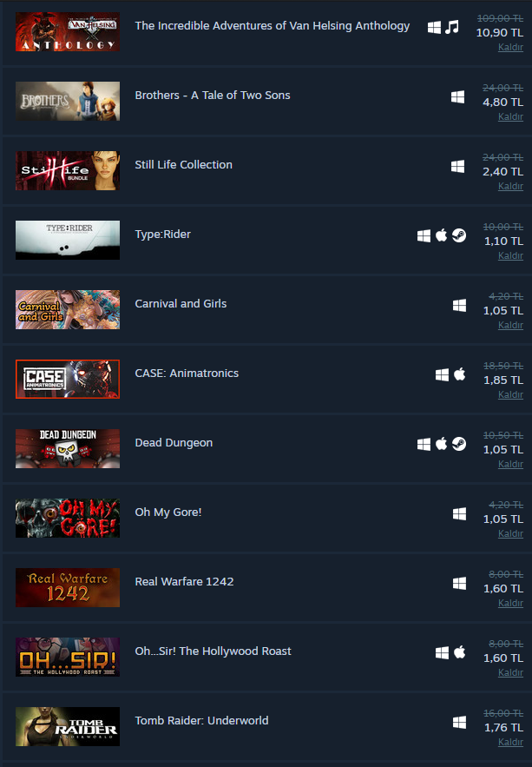Click the Windows icon for Still Life Collection
Image resolution: width=532 pixels, height=767 pixels.
(x=457, y=166)
